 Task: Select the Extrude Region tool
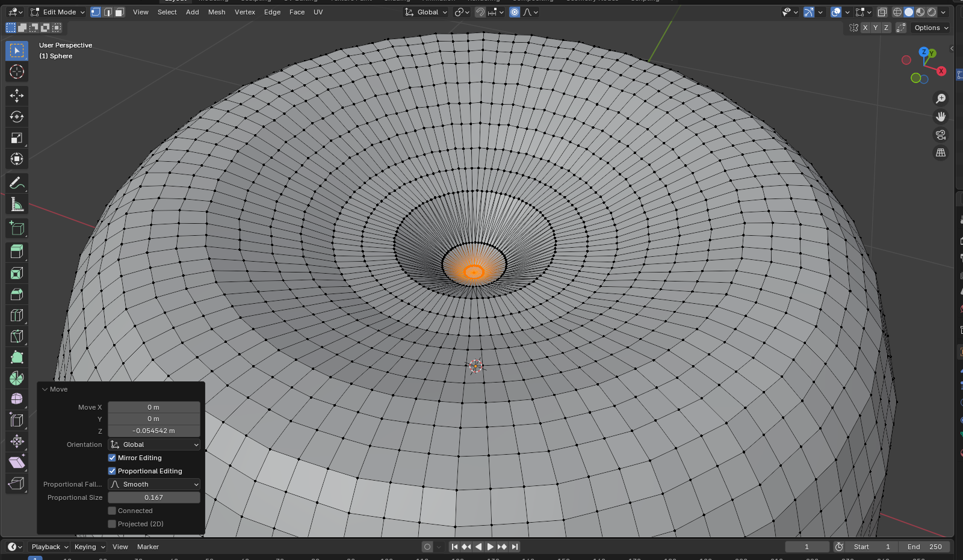17,252
